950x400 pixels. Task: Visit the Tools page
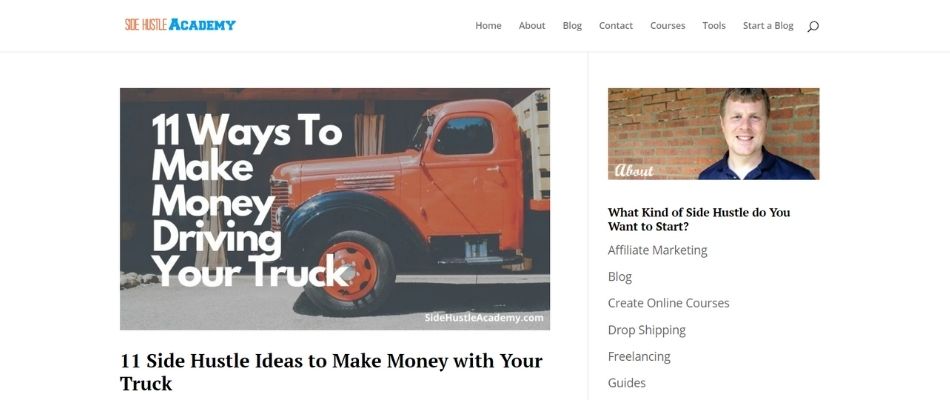click(714, 25)
